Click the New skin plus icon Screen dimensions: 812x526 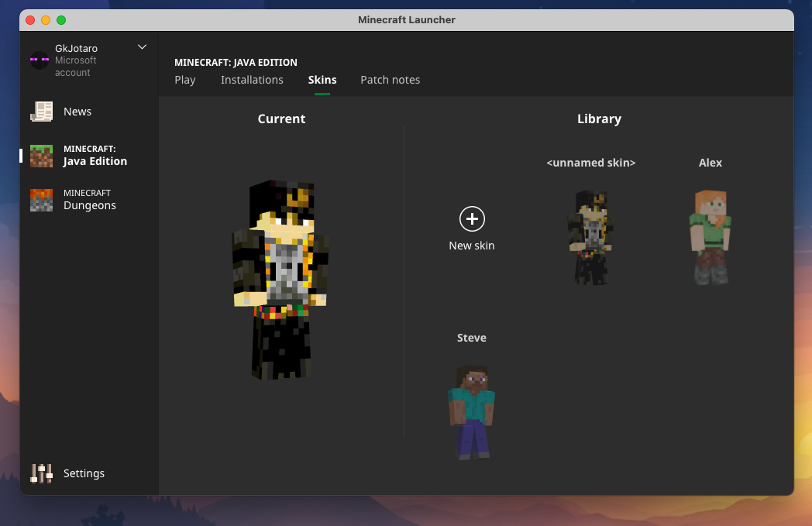click(472, 219)
